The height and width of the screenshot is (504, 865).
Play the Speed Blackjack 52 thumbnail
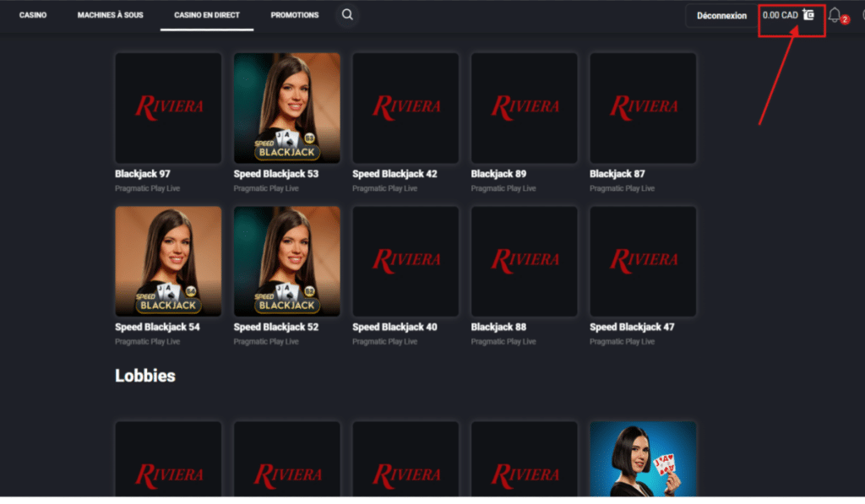(286, 261)
